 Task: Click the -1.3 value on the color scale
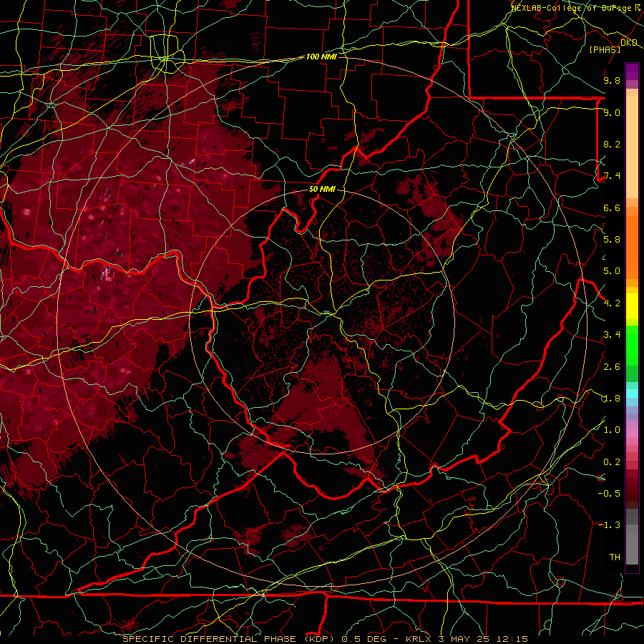(609, 525)
